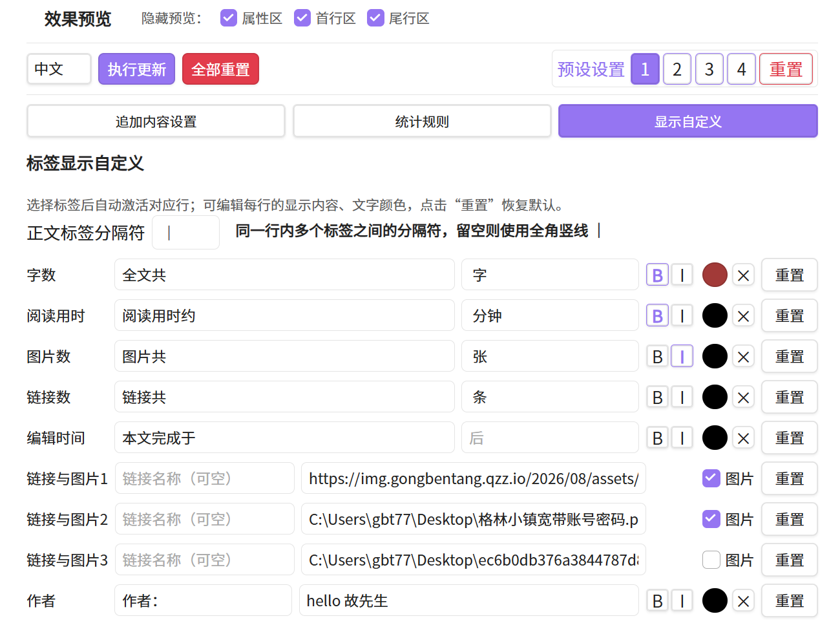Image resolution: width=840 pixels, height=636 pixels.
Task: Clear color for 作者 row
Action: coord(744,601)
